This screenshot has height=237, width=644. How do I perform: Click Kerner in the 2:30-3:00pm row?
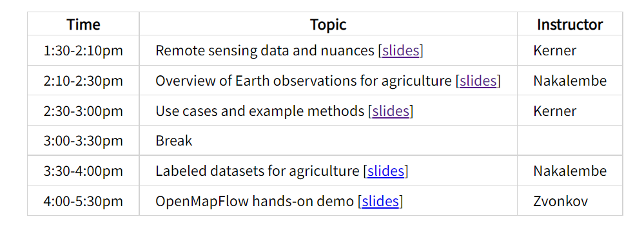point(555,111)
